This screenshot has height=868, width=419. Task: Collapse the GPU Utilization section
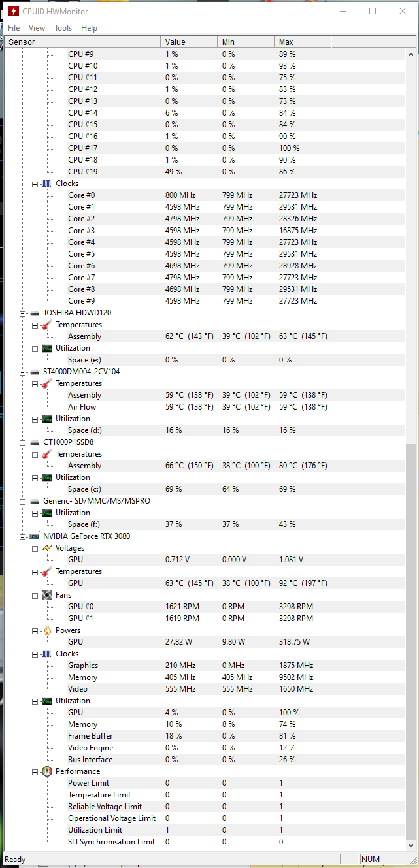coord(35,701)
